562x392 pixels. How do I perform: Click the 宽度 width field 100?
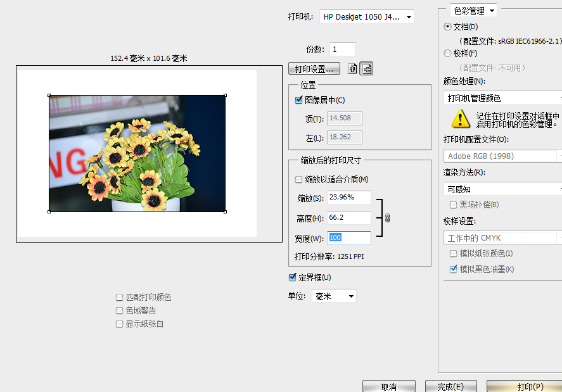[x=349, y=238]
